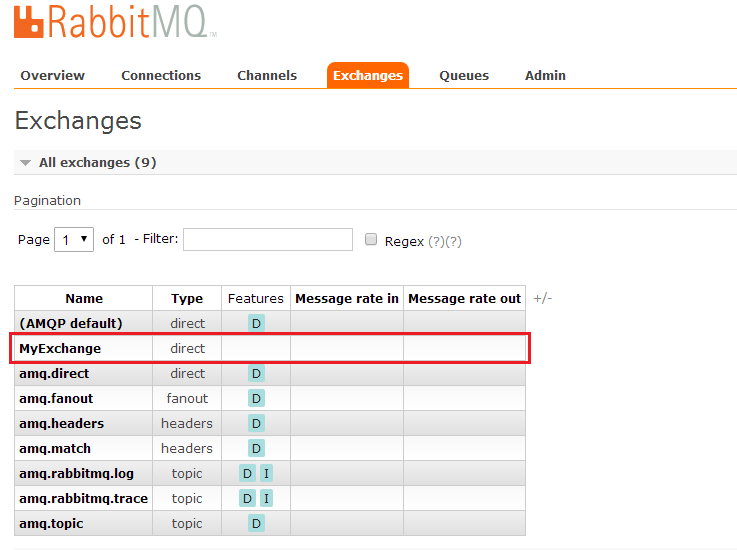Screen dimensions: 737x550
Task: Open the amq.match exchange
Action: pos(55,448)
